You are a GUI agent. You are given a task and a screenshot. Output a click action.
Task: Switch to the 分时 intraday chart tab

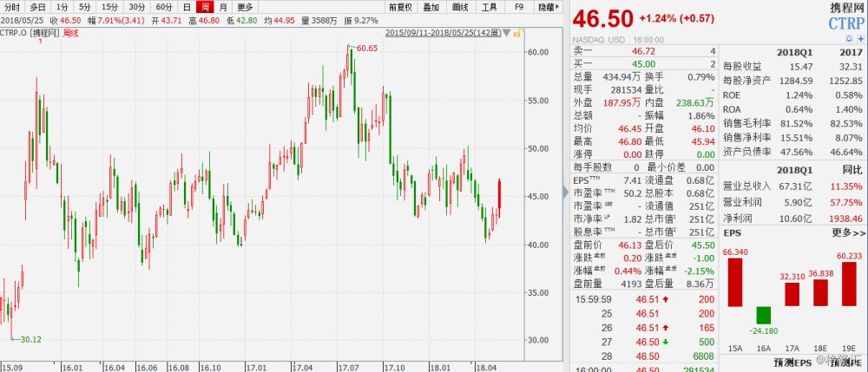(x=12, y=6)
